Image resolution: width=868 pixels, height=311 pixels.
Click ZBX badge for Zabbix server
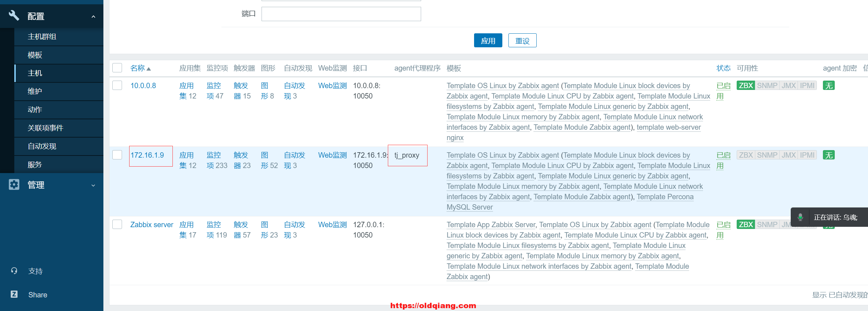point(746,225)
